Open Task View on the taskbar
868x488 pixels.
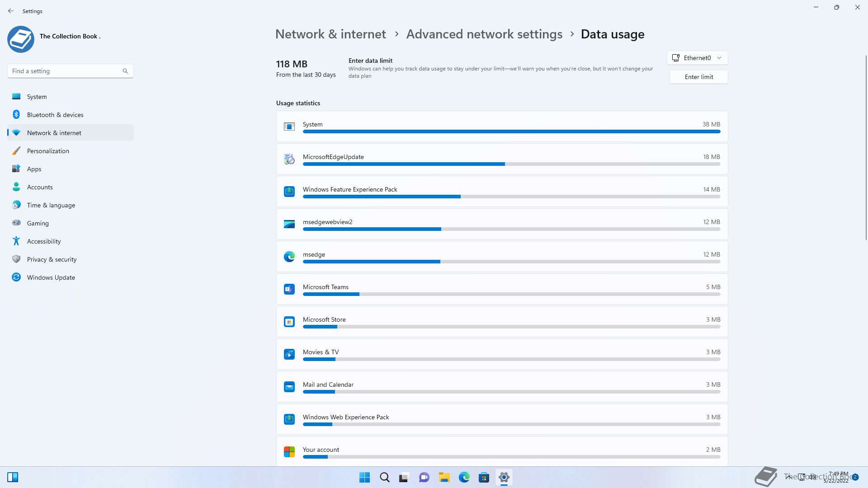pos(404,477)
